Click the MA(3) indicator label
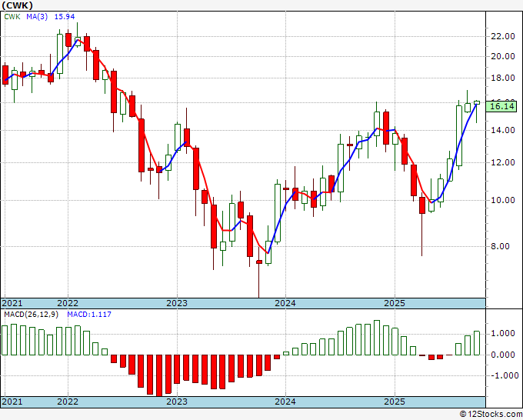The image size is (523, 420). click(37, 17)
